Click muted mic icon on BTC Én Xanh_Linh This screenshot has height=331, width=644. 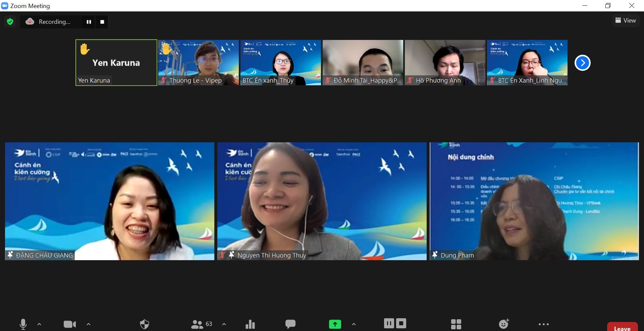[492, 81]
